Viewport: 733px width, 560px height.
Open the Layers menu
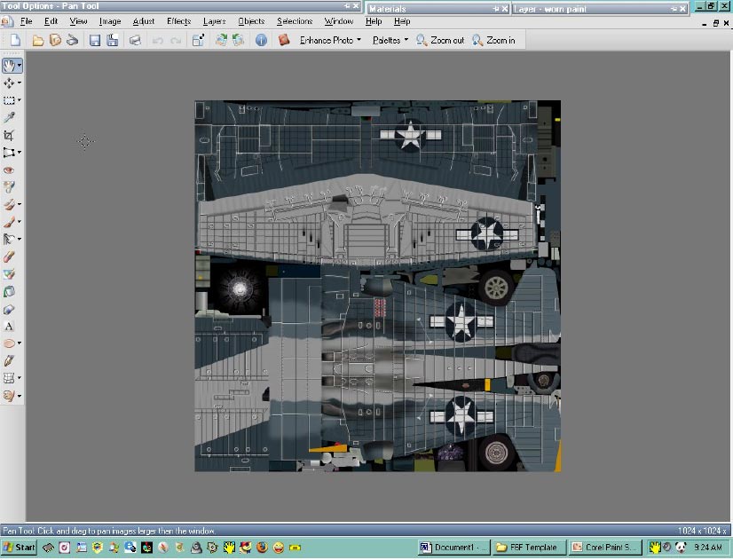pyautogui.click(x=214, y=20)
